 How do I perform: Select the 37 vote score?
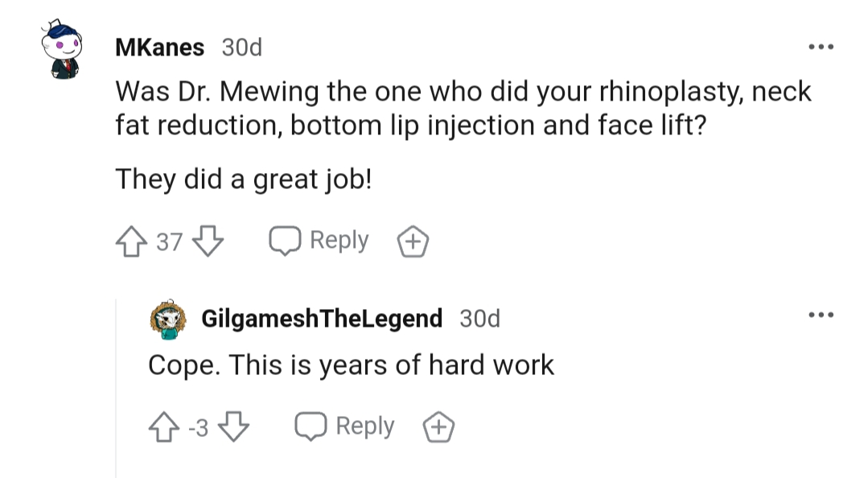[170, 242]
